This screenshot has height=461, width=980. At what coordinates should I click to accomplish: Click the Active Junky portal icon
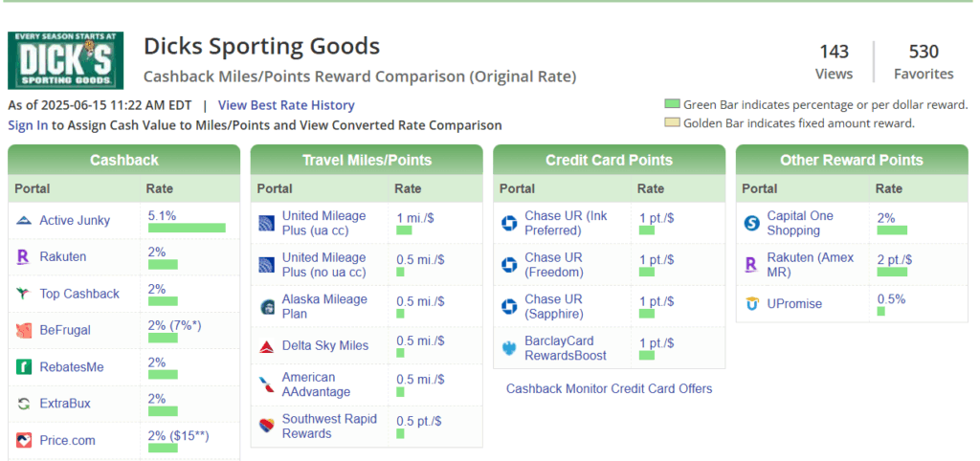click(x=25, y=221)
